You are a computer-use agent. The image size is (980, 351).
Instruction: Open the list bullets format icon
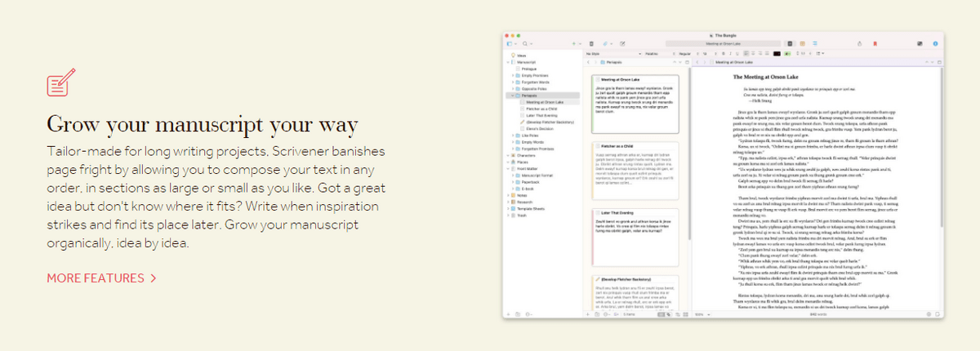coord(820,54)
